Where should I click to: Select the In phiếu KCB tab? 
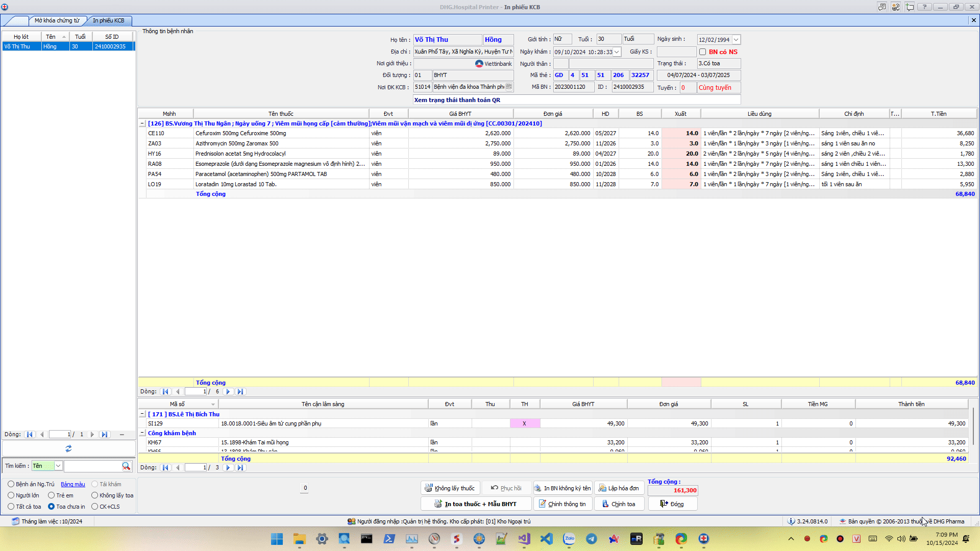click(x=108, y=20)
